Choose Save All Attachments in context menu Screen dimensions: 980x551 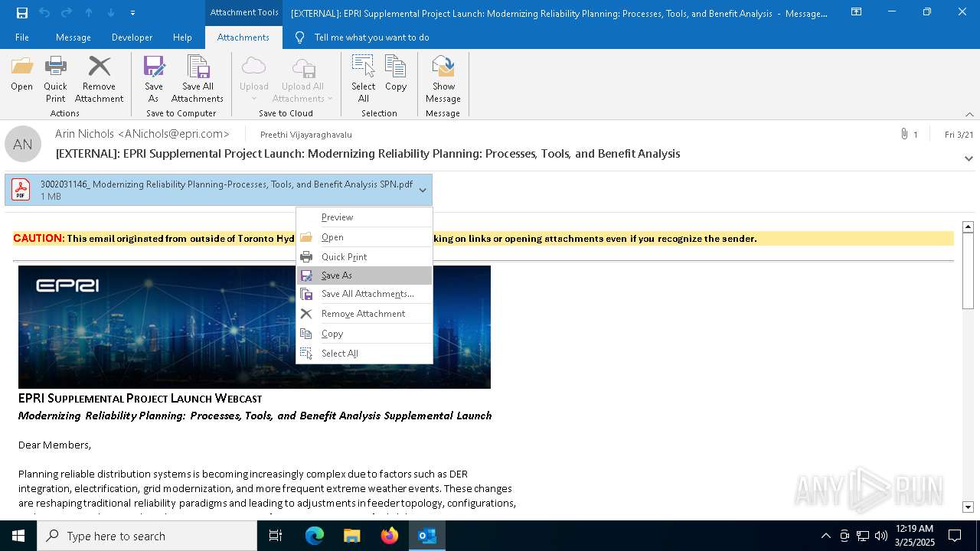364,294
